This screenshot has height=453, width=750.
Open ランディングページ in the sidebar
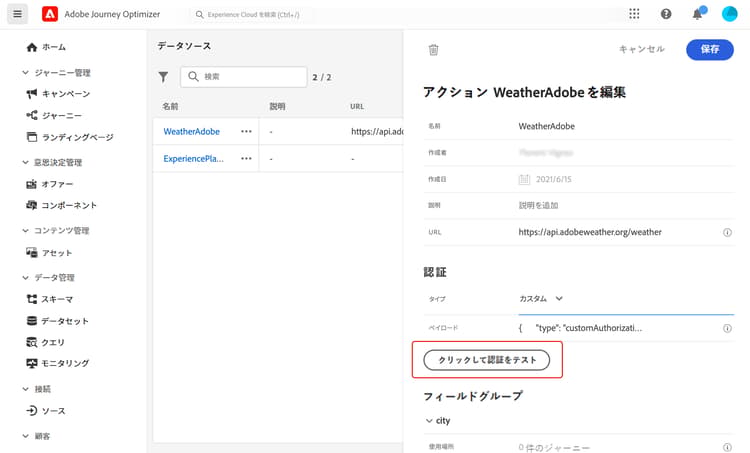[x=77, y=137]
